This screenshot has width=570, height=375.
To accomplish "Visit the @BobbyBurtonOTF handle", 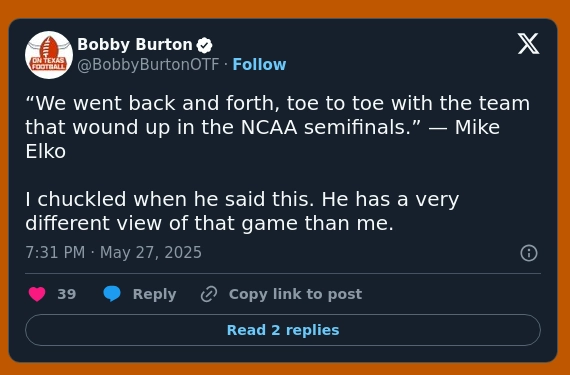I will (148, 65).
